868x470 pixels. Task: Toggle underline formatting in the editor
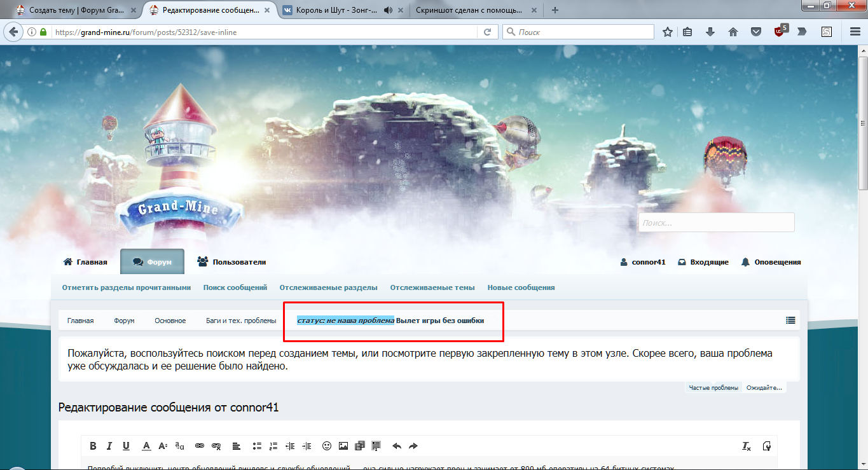126,446
